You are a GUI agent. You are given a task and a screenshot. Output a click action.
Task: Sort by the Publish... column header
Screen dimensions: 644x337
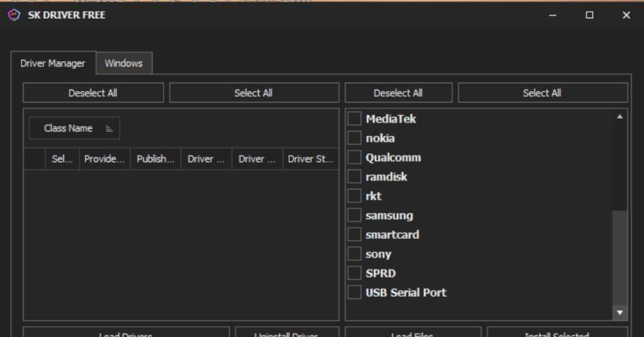coord(156,159)
